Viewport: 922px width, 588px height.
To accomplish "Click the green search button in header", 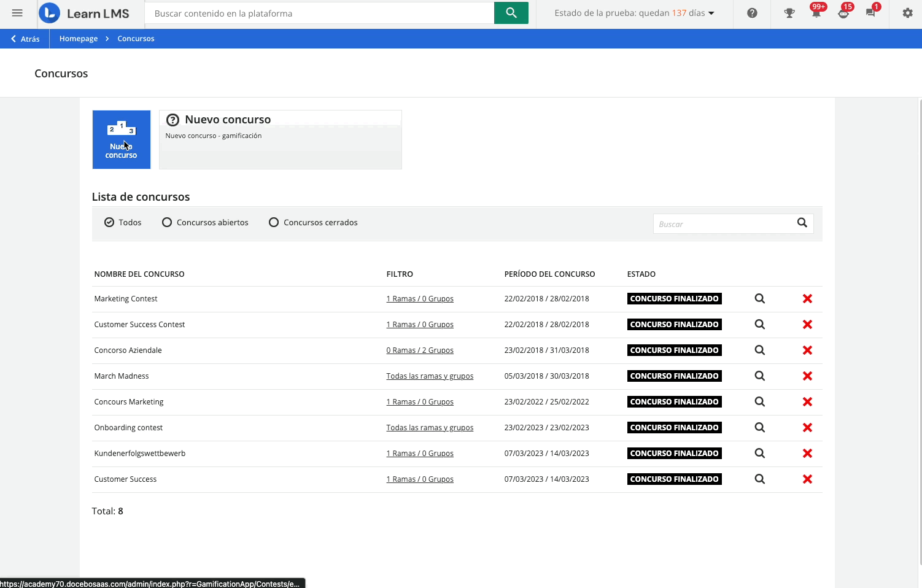I will [x=511, y=13].
